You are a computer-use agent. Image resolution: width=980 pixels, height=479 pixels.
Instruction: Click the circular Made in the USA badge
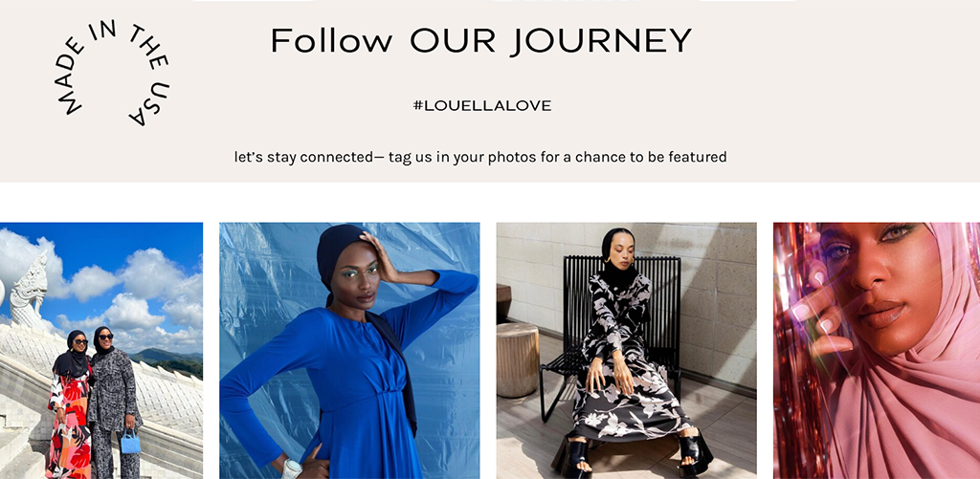(x=112, y=73)
